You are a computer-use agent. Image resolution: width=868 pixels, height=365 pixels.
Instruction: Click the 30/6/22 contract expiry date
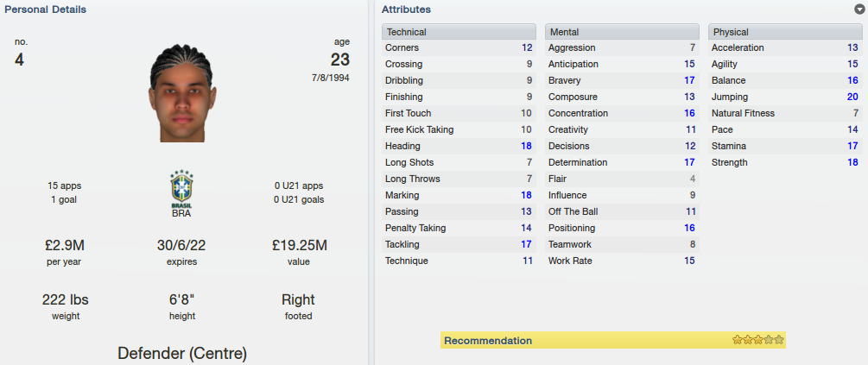(x=181, y=245)
